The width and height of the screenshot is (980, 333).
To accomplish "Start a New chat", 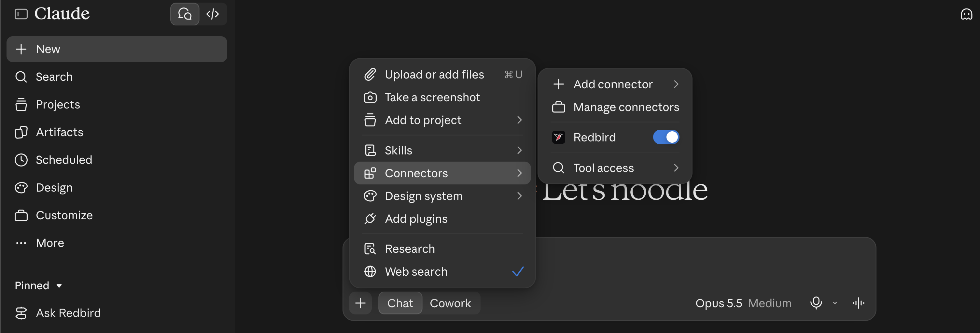I will 117,49.
